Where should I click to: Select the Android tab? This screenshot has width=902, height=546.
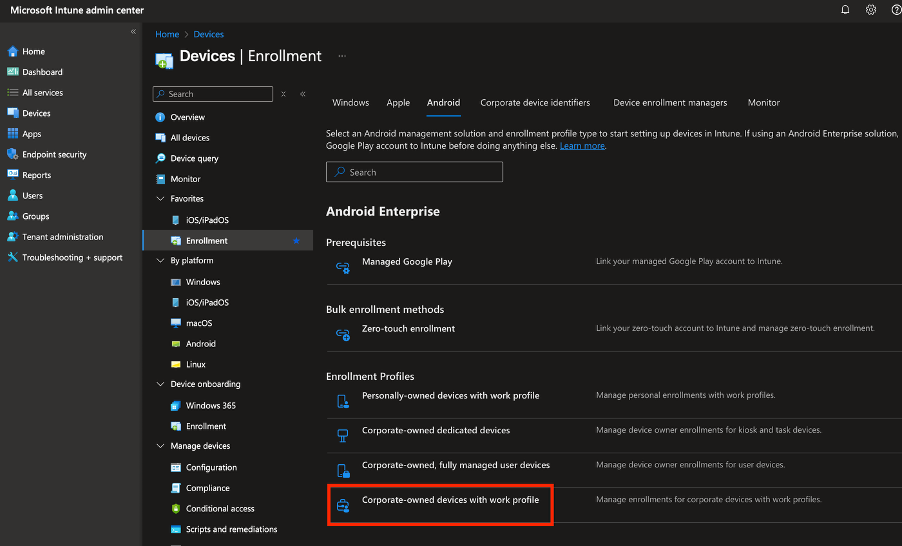click(x=444, y=102)
